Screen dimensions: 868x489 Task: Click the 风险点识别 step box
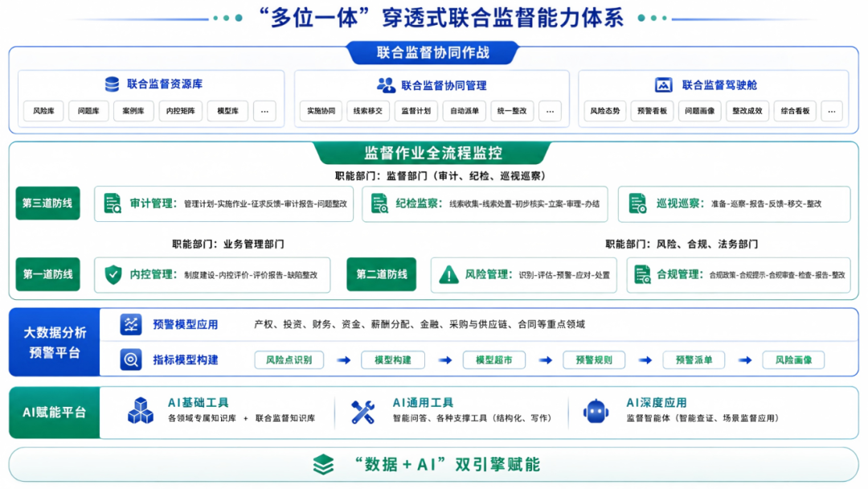point(289,360)
